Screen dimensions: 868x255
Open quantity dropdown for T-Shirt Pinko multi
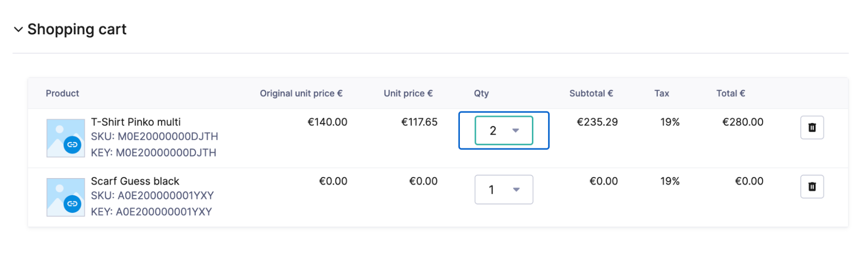coord(504,130)
